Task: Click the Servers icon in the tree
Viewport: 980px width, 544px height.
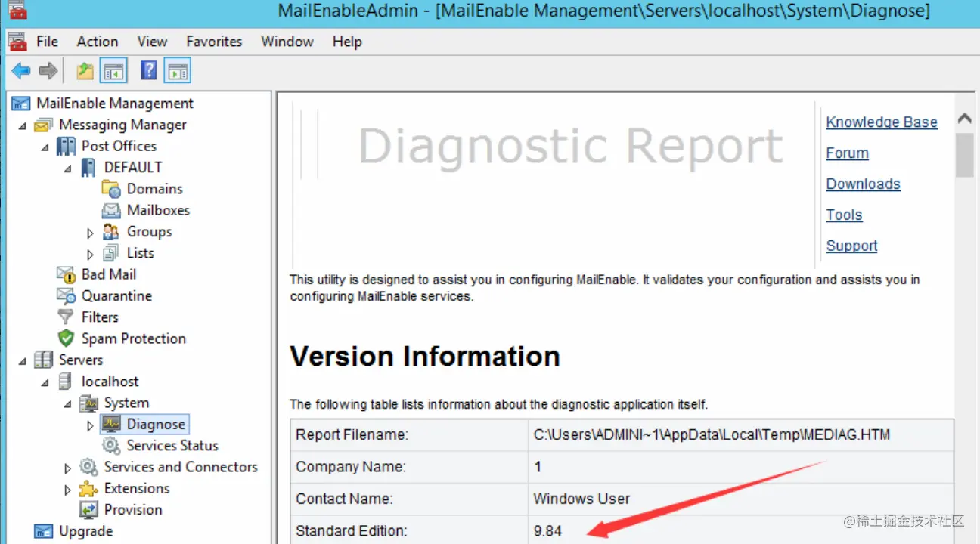Action: tap(44, 360)
